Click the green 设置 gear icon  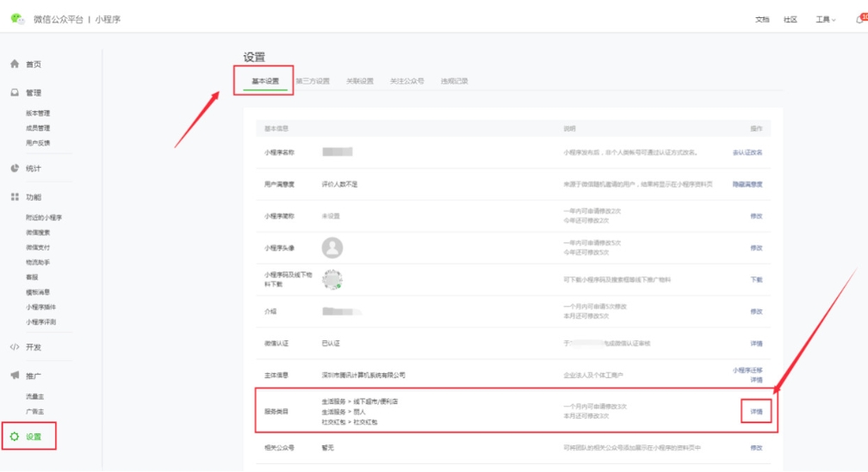15,437
